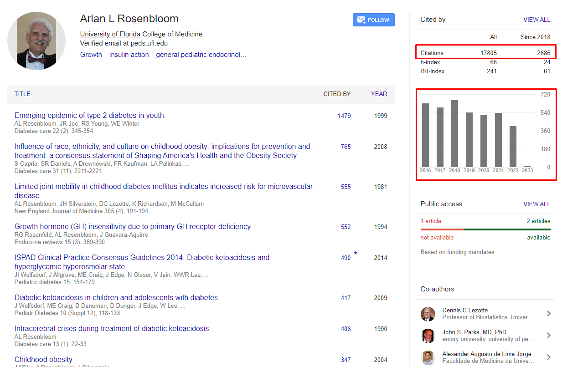Open VIEW ALL in the Cited by panel
588x367 pixels.
click(x=536, y=19)
